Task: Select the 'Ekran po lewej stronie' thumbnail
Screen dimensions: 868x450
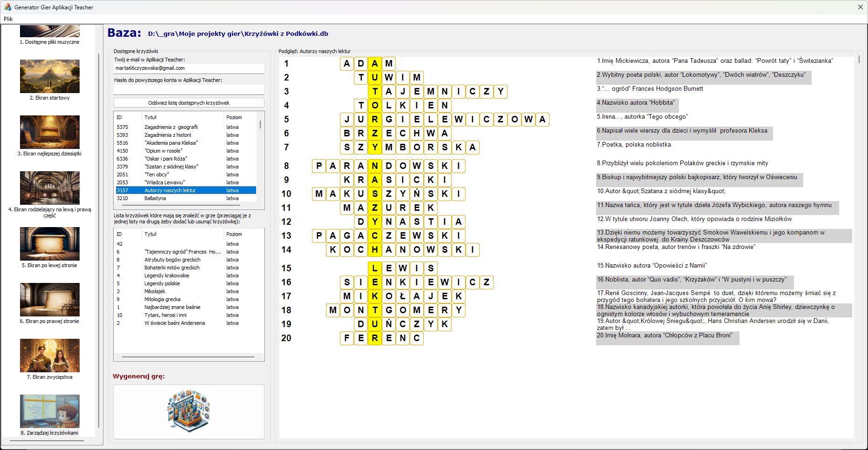Action: [x=50, y=244]
